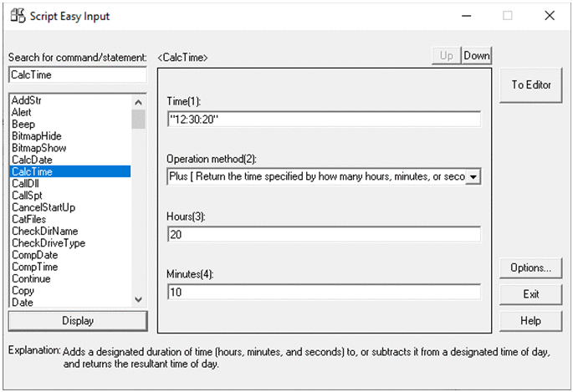Move parameter Down with Down button
The width and height of the screenshot is (573, 392).
click(477, 56)
